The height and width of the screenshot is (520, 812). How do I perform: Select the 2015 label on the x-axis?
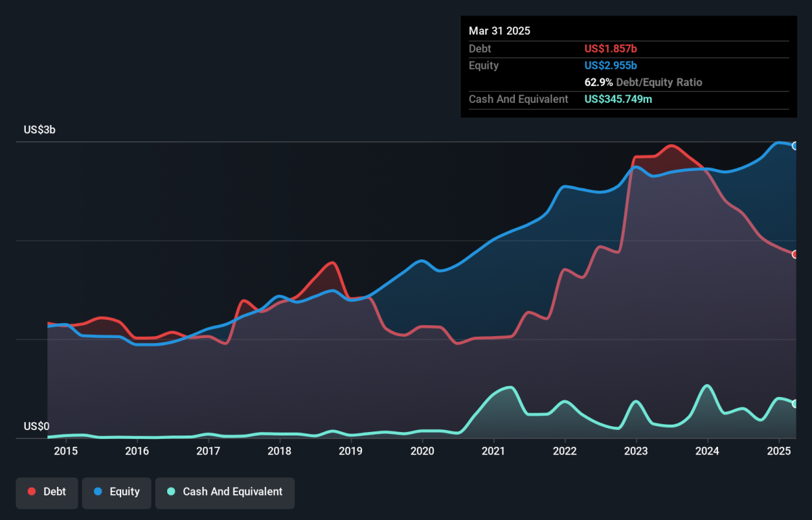66,451
